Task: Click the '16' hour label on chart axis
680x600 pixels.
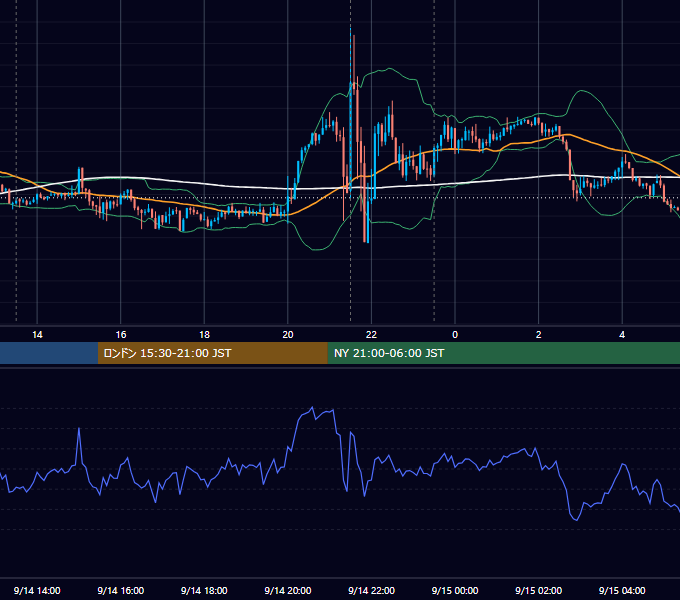Action: coord(121,335)
